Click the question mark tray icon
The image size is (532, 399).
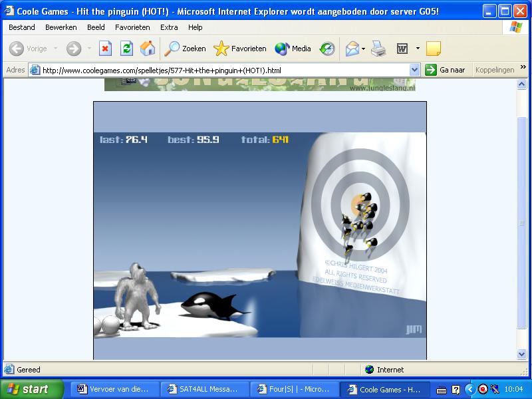pos(456,390)
